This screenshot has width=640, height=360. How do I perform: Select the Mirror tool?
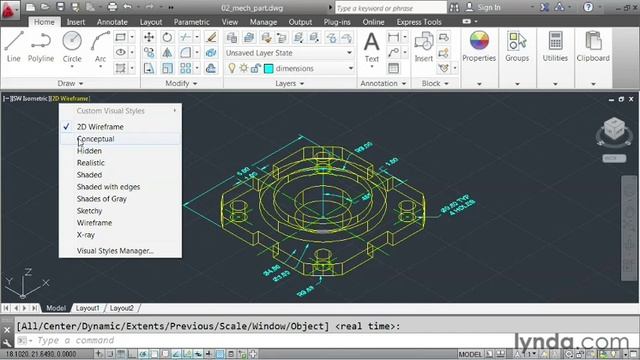click(167, 52)
